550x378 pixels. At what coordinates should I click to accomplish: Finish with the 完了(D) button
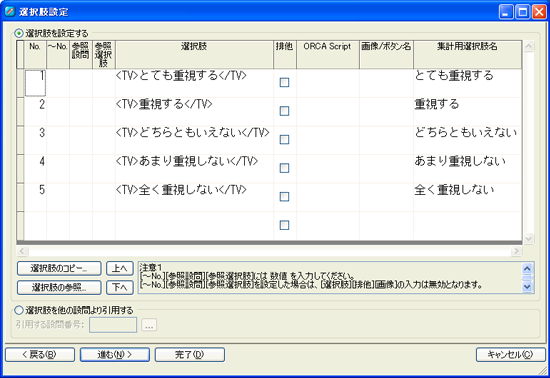pos(190,355)
